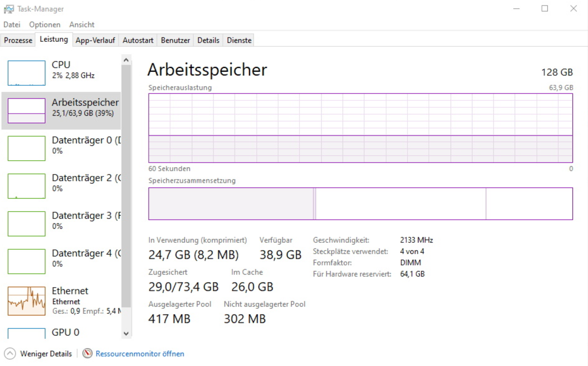The image size is (588, 366).
Task: Select the GPU 0 entry
Action: click(x=65, y=332)
